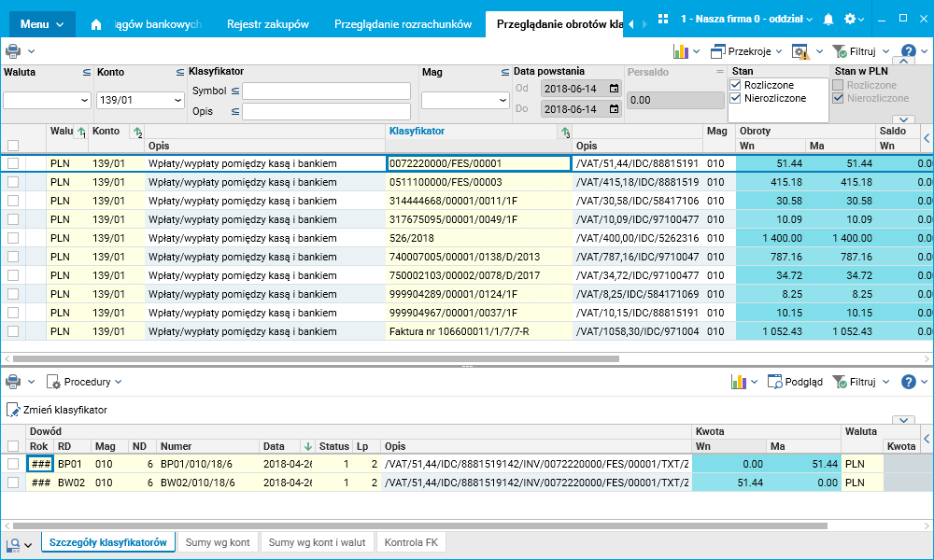Click the Podgląd preview icon

pyautogui.click(x=774, y=382)
